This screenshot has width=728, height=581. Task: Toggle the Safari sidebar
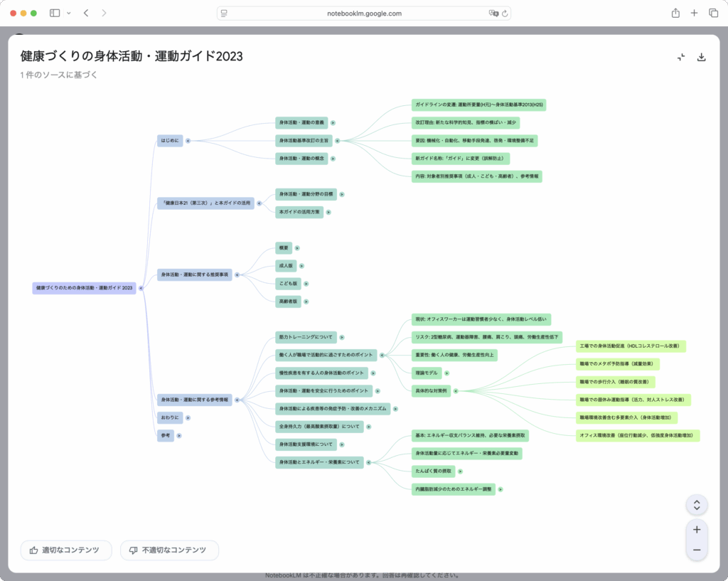click(x=55, y=13)
